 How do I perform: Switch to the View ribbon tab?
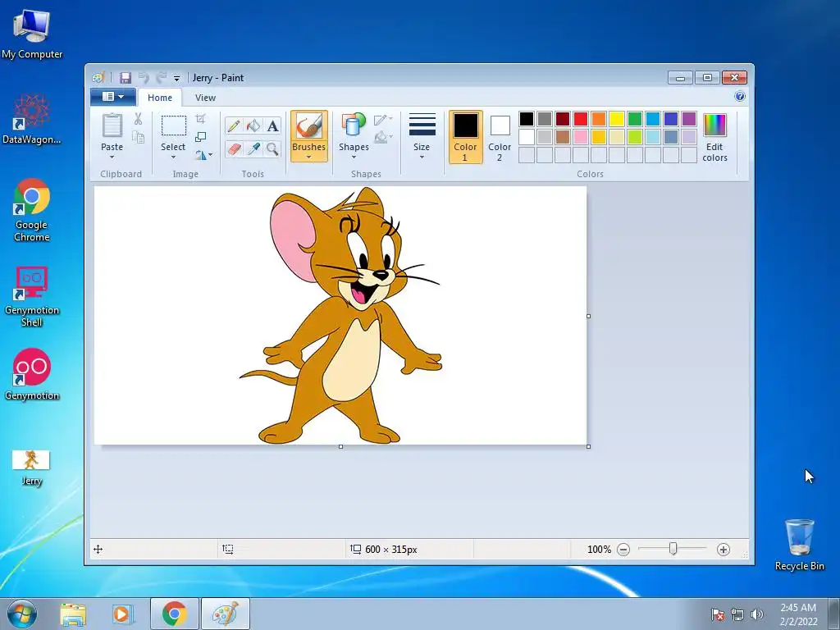coord(205,98)
